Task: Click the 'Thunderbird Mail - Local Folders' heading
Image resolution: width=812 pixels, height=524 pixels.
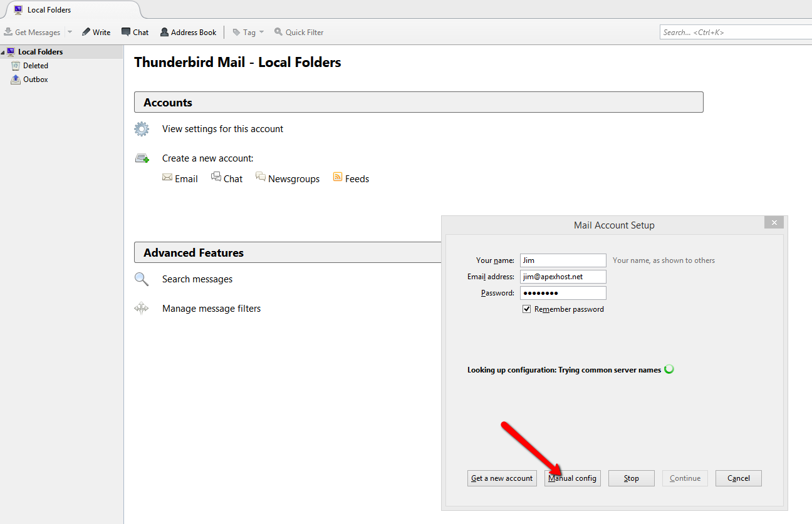Action: (x=237, y=63)
